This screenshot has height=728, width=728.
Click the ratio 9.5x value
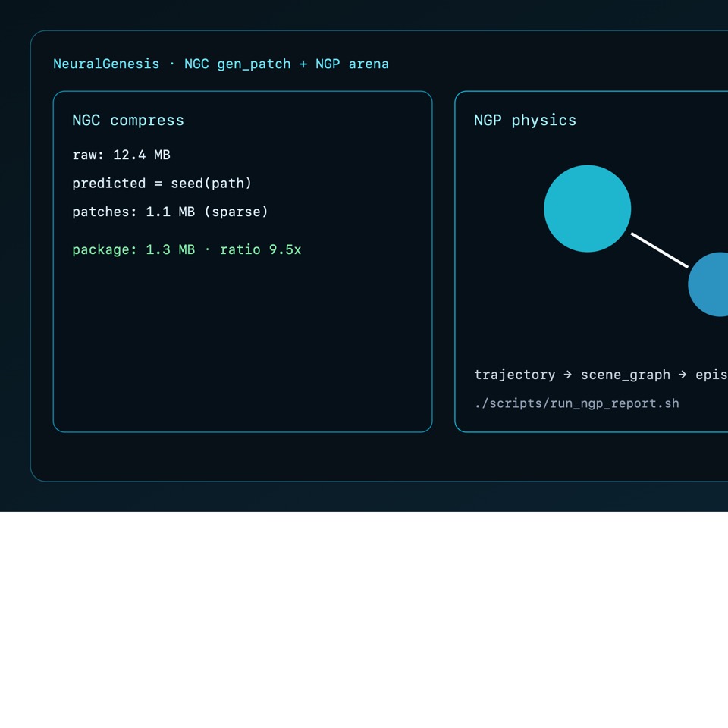(x=260, y=249)
